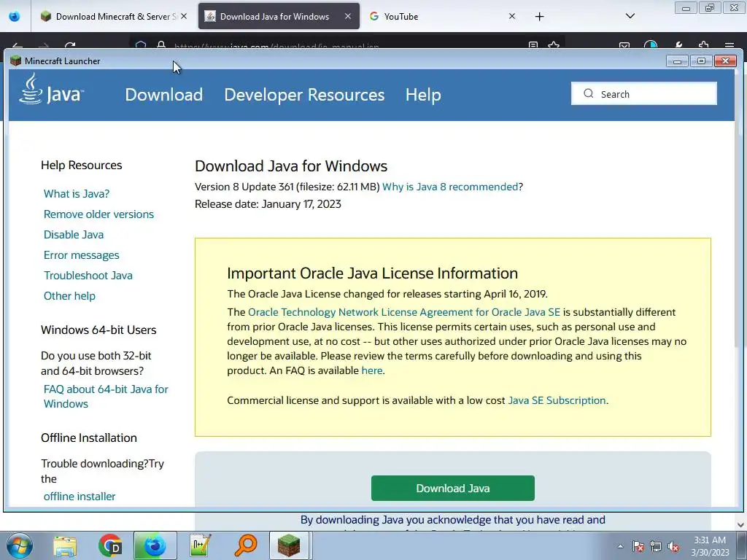Click the 'Important Oracle Java License Information' heading
Image resolution: width=747 pixels, height=560 pixels.
point(372,273)
